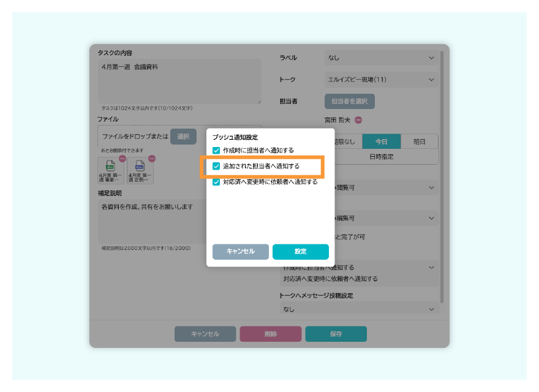Confirm notification settings with 設定 button

[x=302, y=252]
